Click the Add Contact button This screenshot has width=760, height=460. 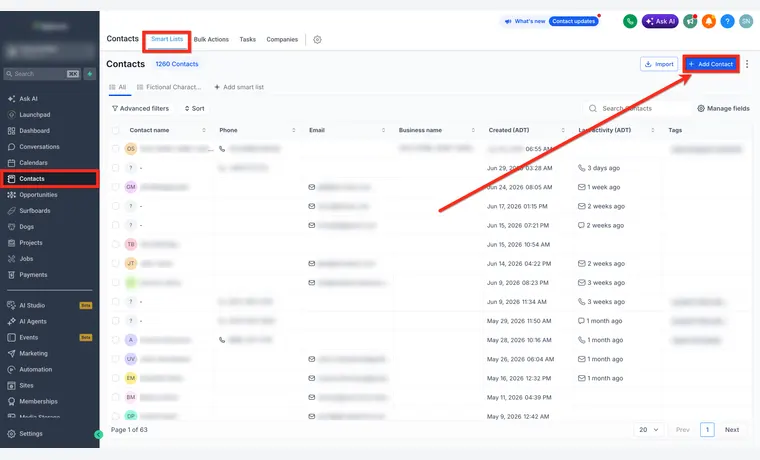[711, 64]
